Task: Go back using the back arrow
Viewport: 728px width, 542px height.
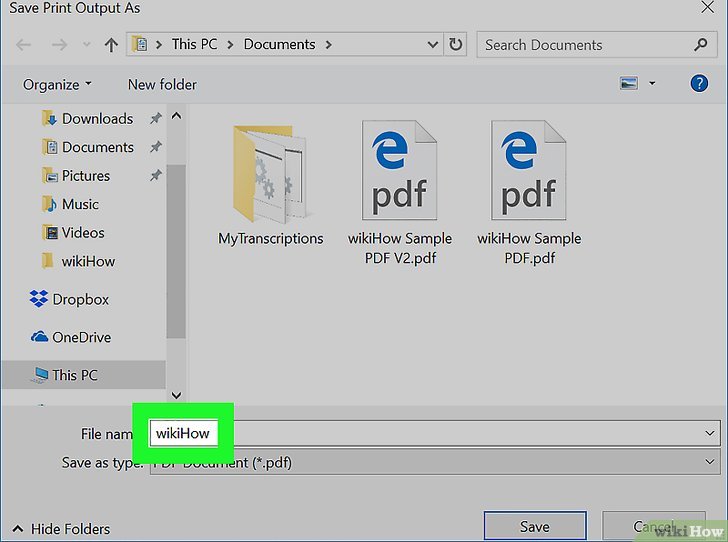Action: pos(23,45)
